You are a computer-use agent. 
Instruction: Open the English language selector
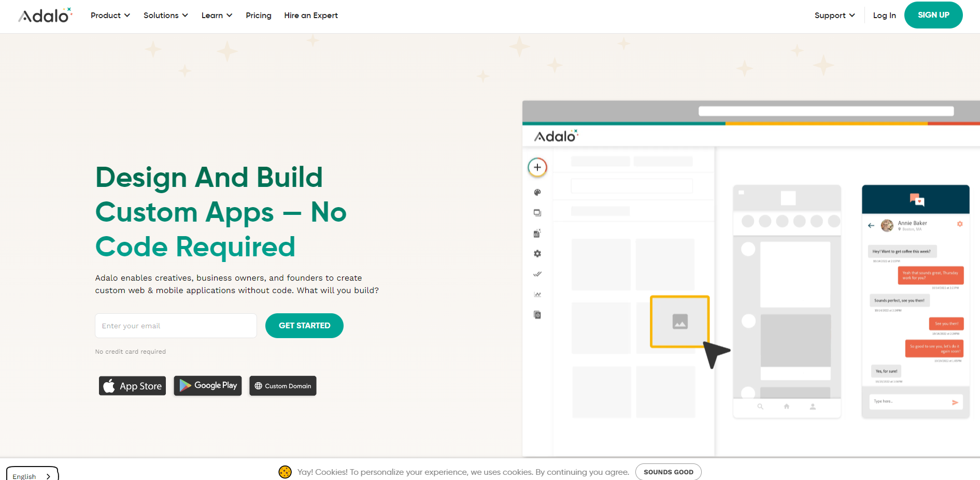point(32,475)
